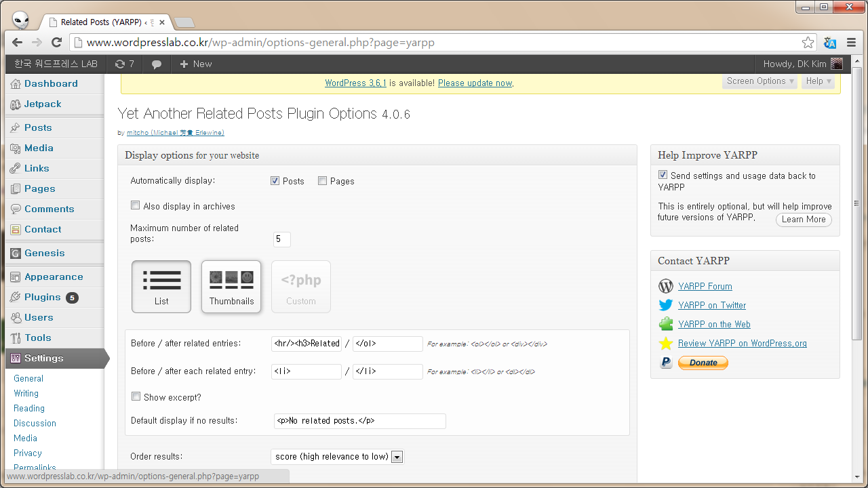Viewport: 868px width, 488px height.
Task: Open the Google Translate icon in address bar
Action: pos(830,43)
